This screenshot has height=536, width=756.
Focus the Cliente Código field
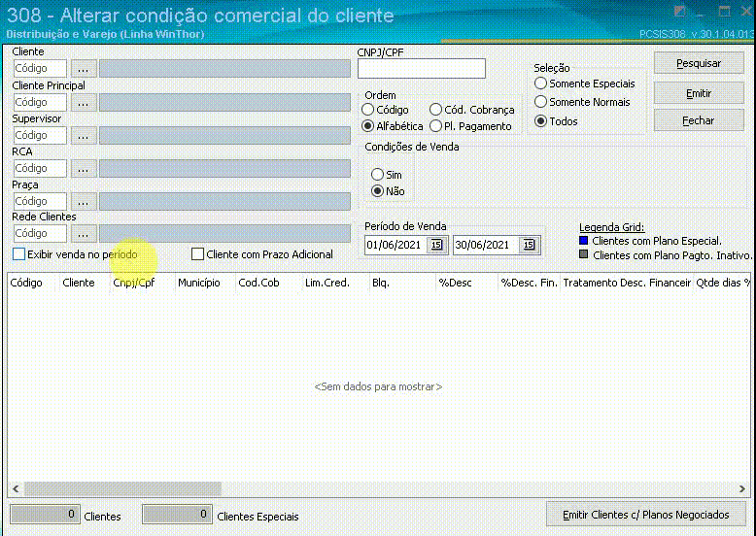tap(40, 68)
